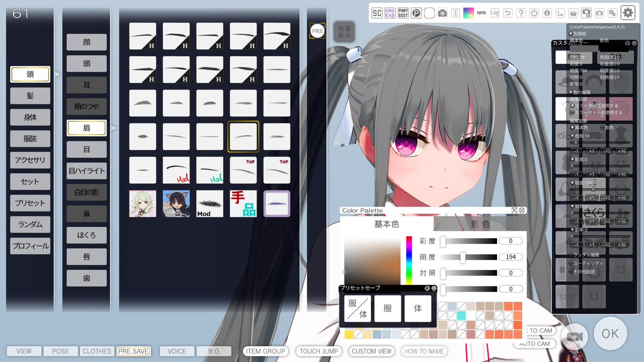Click the ObjExp export icon

click(389, 12)
